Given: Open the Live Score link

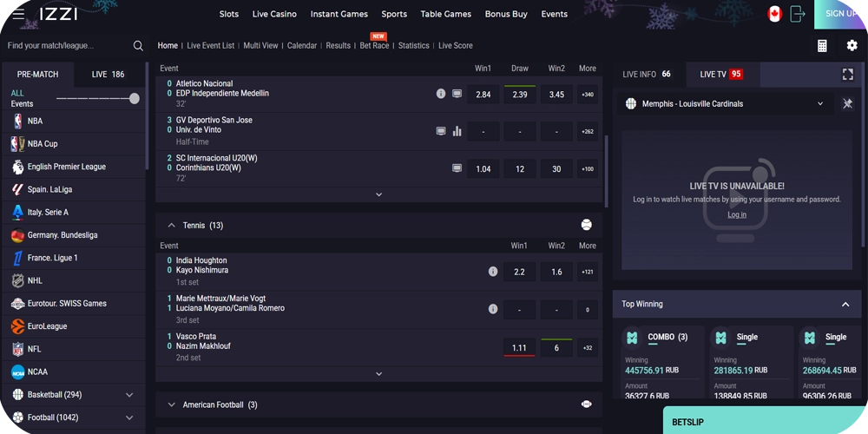Looking at the screenshot, I should [456, 45].
